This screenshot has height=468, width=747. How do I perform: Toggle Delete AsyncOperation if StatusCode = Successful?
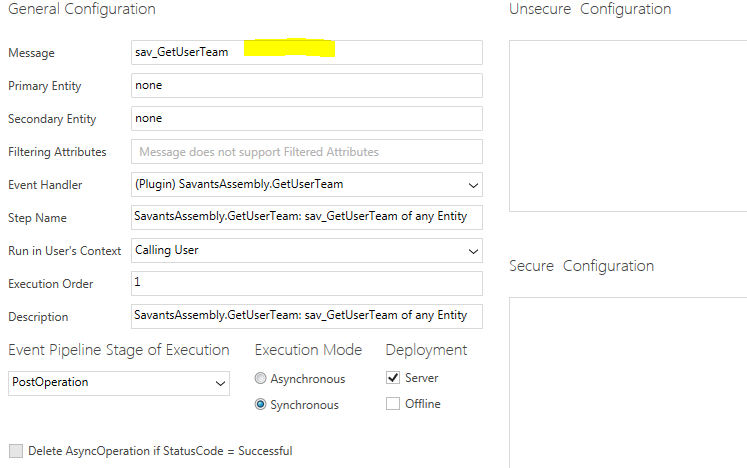(x=15, y=451)
